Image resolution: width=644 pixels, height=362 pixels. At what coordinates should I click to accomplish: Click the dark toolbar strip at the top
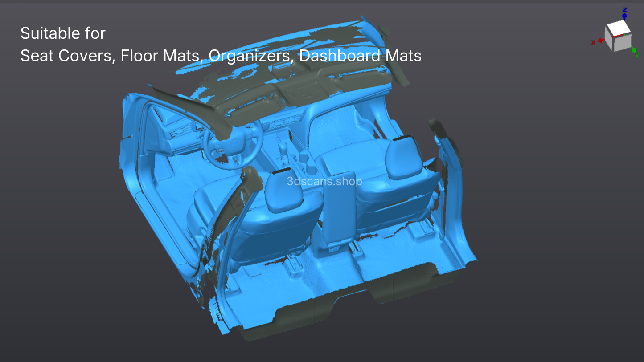coord(322,2)
